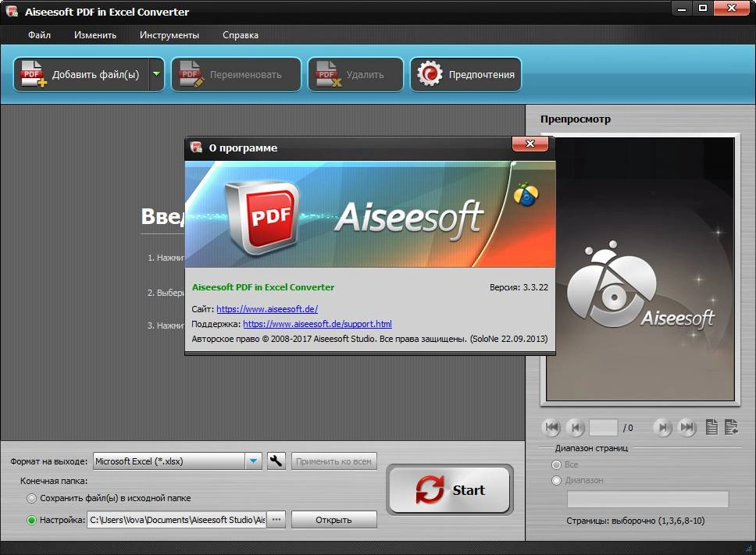The height and width of the screenshot is (555, 756).
Task: Click the Переименовать (Rename) toolbar button
Action: click(x=236, y=74)
